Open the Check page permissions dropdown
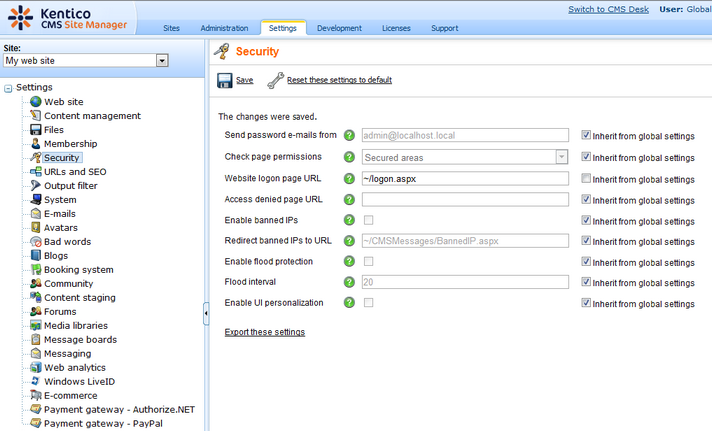 click(x=561, y=157)
